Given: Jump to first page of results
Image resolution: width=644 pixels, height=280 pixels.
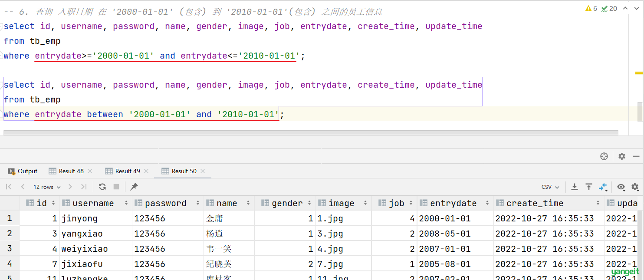Looking at the screenshot, I should pos(9,187).
